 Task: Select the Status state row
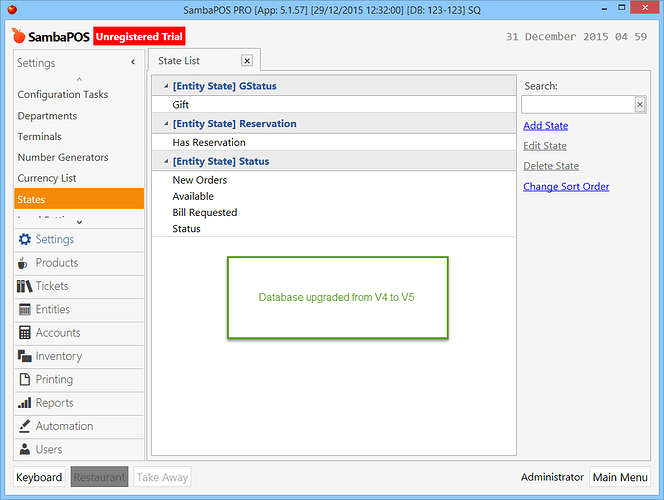[334, 229]
